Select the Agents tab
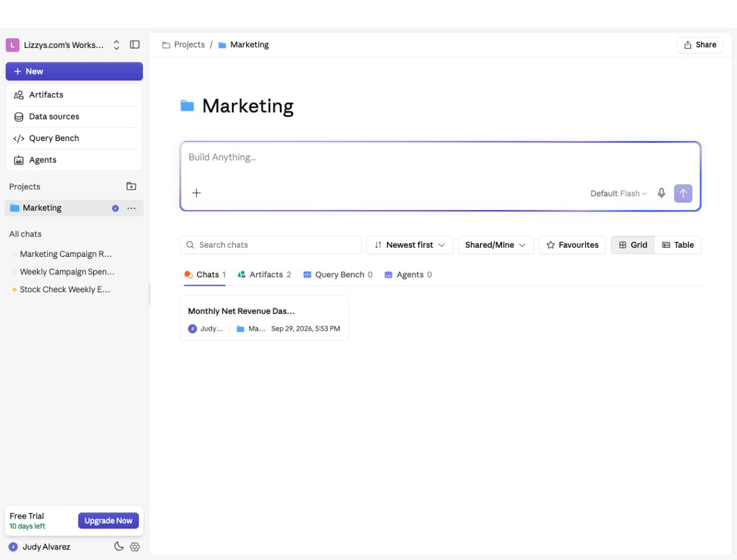Screen dimensions: 737x560 click(408, 275)
